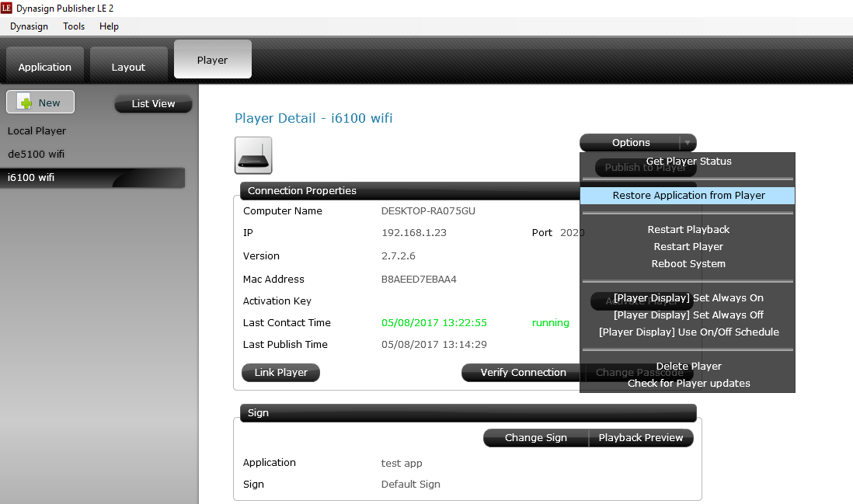Click the Dynasign Publisher LE app icon in the title bar
The width and height of the screenshot is (853, 504).
coord(6,9)
